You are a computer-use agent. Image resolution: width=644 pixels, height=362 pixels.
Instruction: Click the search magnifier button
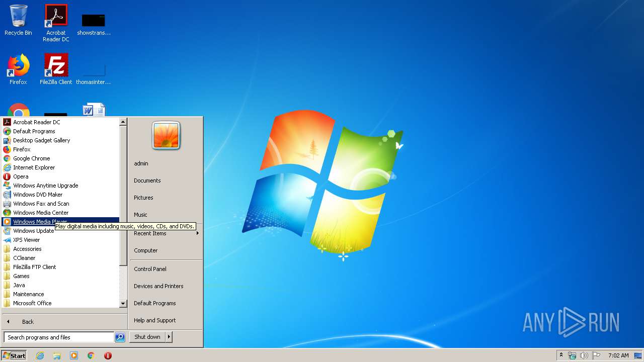pyautogui.click(x=120, y=337)
